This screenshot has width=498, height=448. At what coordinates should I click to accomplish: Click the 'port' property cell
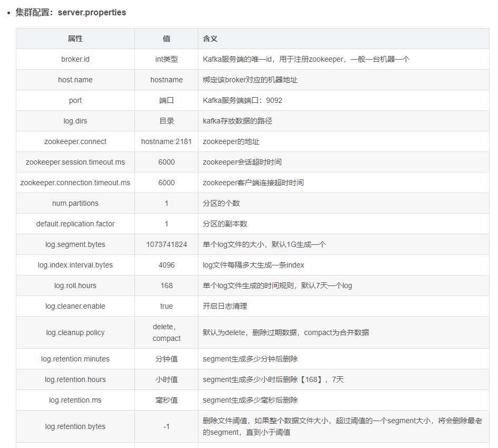pos(75,100)
